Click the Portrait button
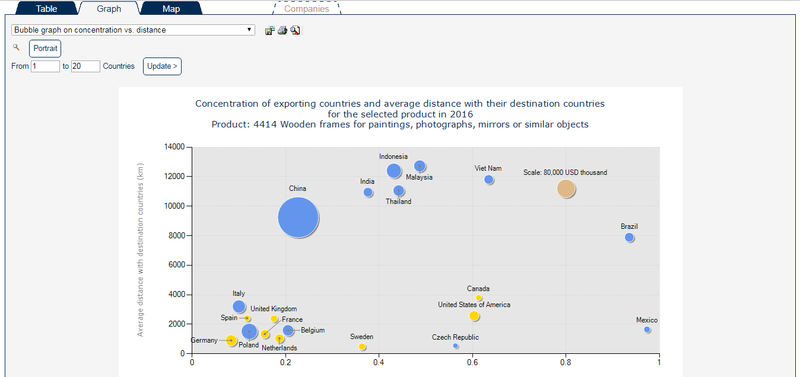800x377 pixels. pos(45,49)
